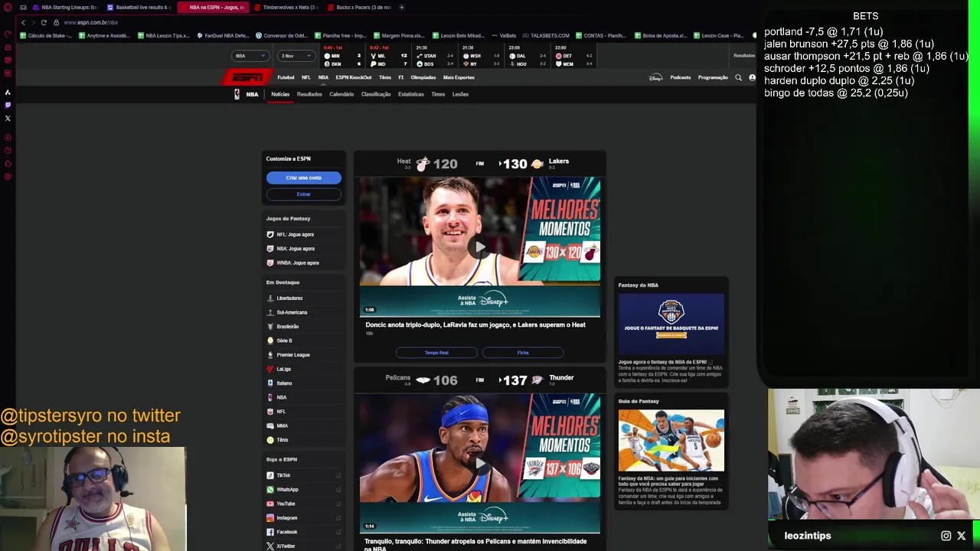Open the F1 menu in ESPN nav
Viewport: 980px width, 551px height.
(x=401, y=77)
